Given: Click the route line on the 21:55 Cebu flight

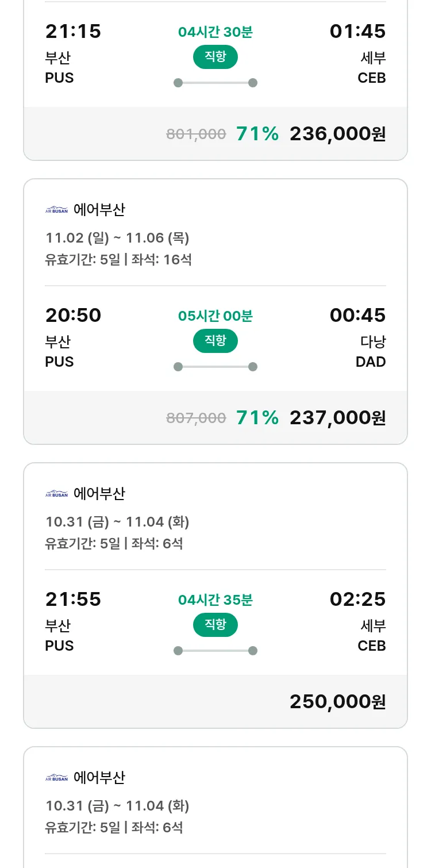Looking at the screenshot, I should [x=215, y=651].
